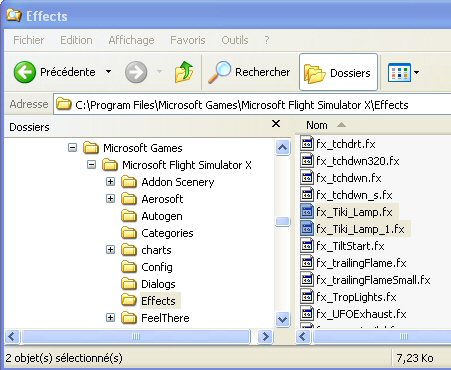This screenshot has width=451, height=370.
Task: Collapse the Microsoft Games tree node
Action: tap(72, 147)
